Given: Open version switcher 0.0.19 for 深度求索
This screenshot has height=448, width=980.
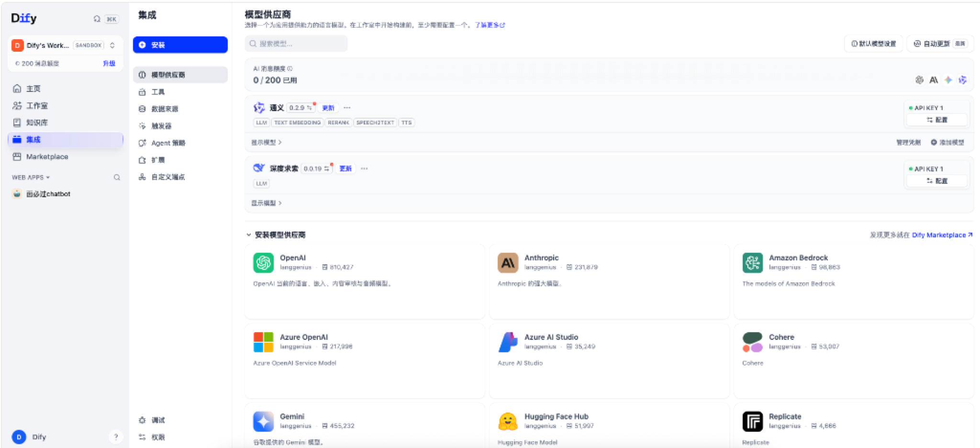Looking at the screenshot, I should [x=317, y=168].
